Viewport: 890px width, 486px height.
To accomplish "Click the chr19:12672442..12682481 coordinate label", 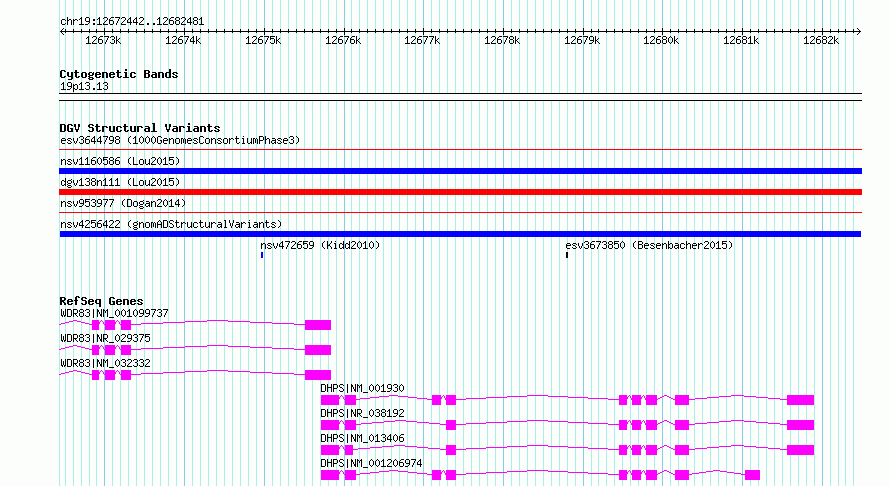I will pyautogui.click(x=132, y=22).
